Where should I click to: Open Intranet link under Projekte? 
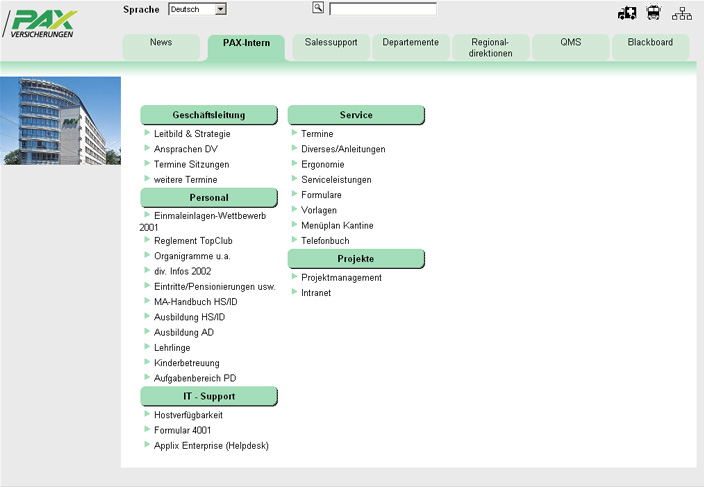click(316, 293)
